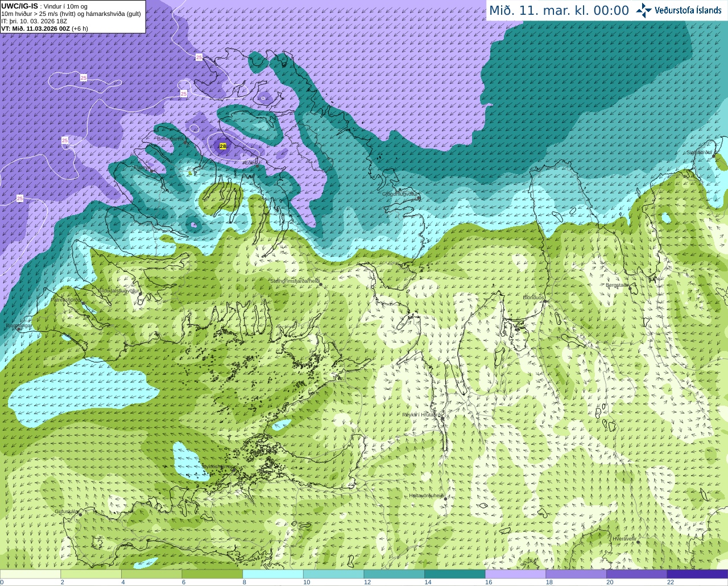Screen dimensions: 728x586
Task: Select the 18–20 m/s legend swatch
Action: pos(576,574)
